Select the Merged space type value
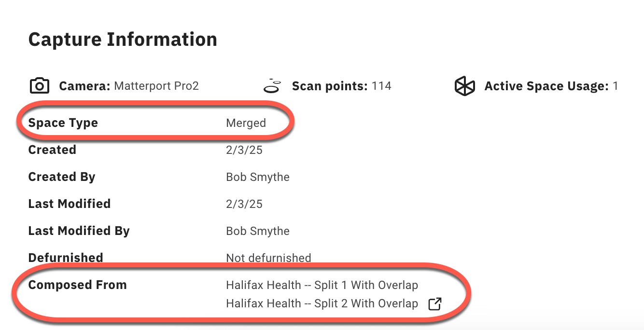Image resolution: width=644 pixels, height=330 pixels. coord(246,123)
